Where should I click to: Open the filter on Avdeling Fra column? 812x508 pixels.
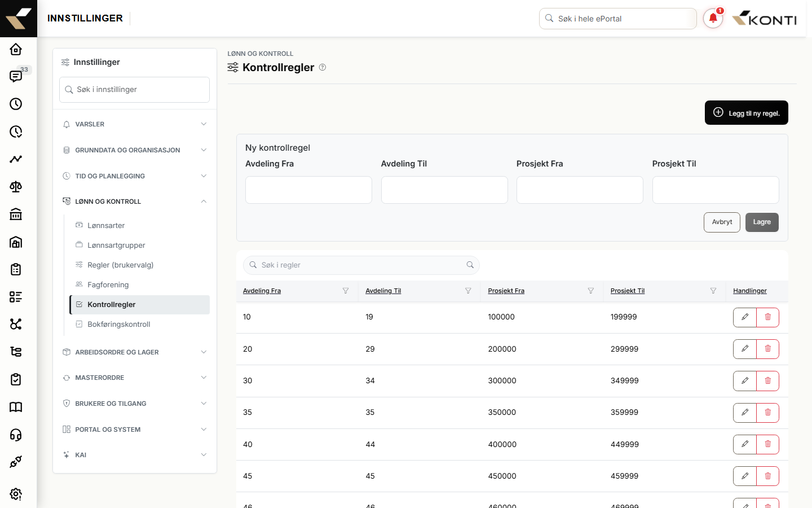(x=346, y=291)
